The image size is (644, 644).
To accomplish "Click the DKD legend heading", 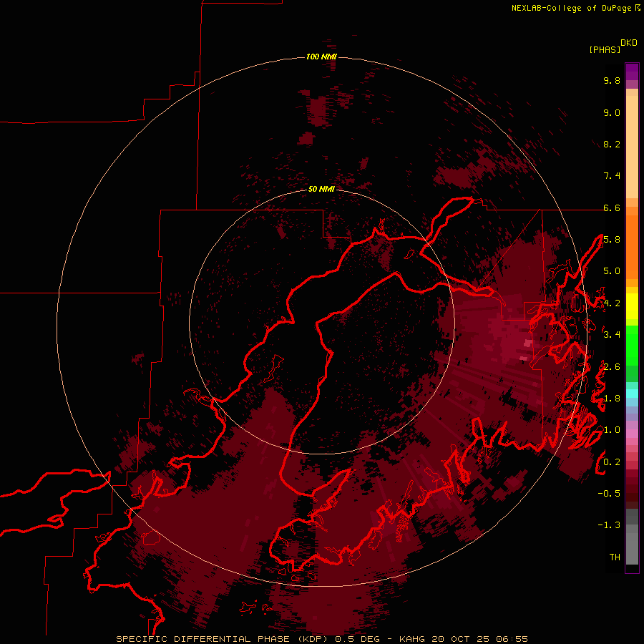I will [x=629, y=43].
